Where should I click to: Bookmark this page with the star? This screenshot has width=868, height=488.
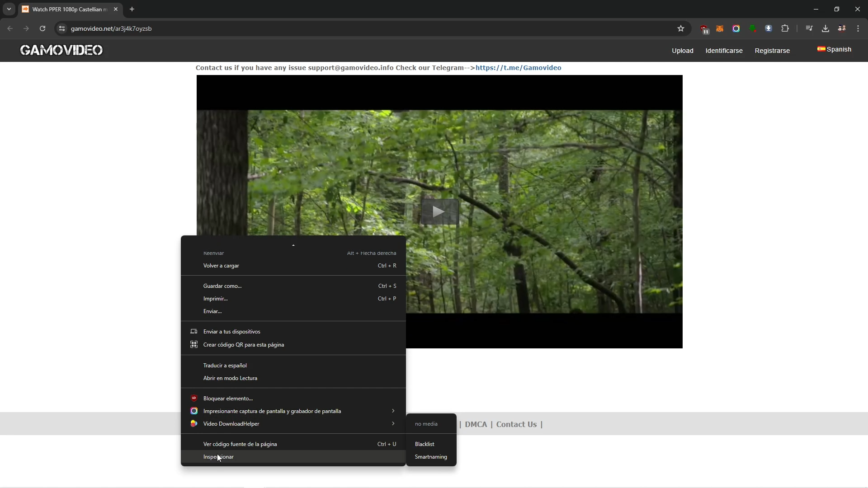click(681, 28)
